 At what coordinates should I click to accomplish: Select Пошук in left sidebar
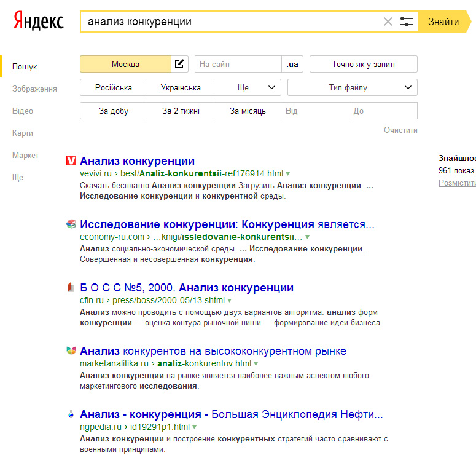tap(25, 66)
